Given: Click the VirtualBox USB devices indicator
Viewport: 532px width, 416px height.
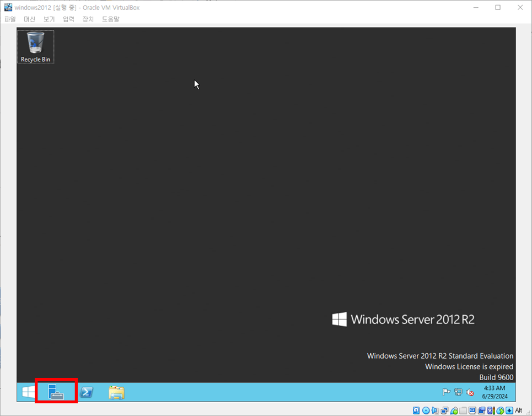Looking at the screenshot, I should pyautogui.click(x=454, y=410).
